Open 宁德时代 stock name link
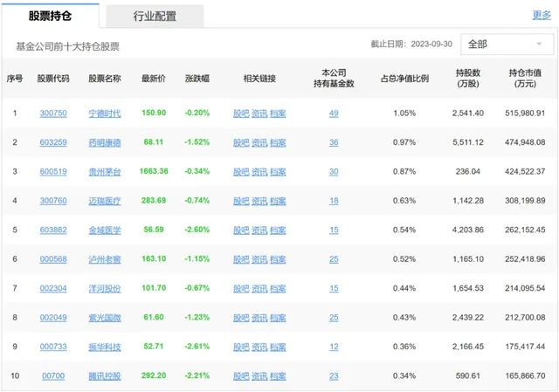The height and width of the screenshot is (392, 559). (105, 113)
